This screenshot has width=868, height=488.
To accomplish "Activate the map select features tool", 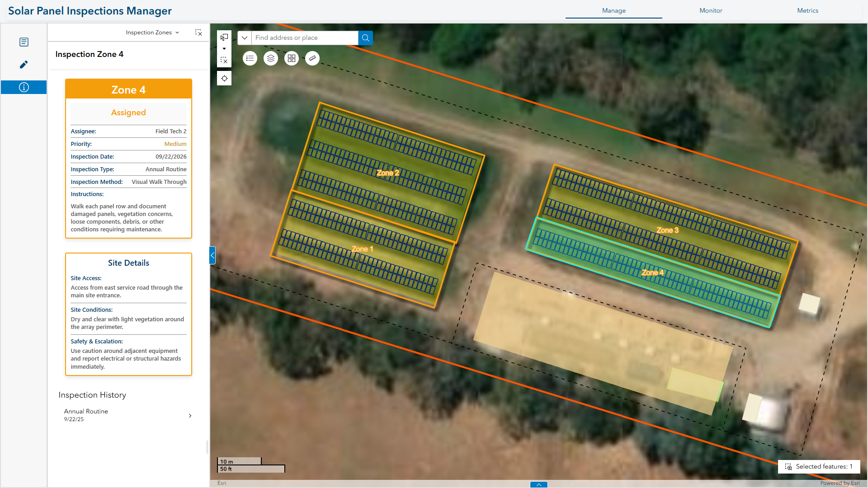I will click(224, 38).
